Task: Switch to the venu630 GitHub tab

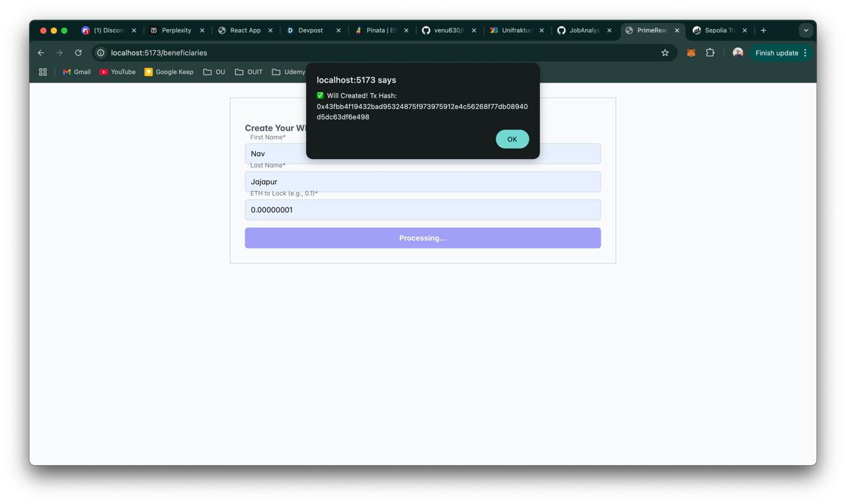Action: coord(443,30)
